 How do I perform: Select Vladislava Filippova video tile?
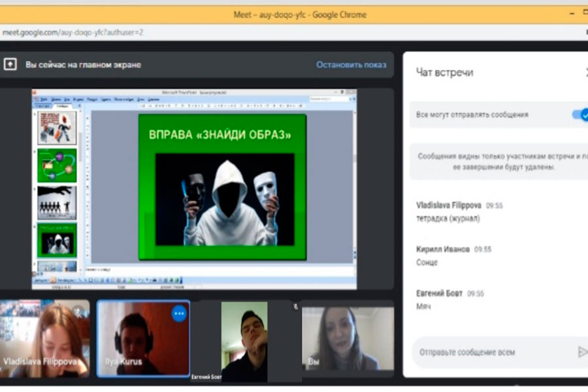(44, 338)
